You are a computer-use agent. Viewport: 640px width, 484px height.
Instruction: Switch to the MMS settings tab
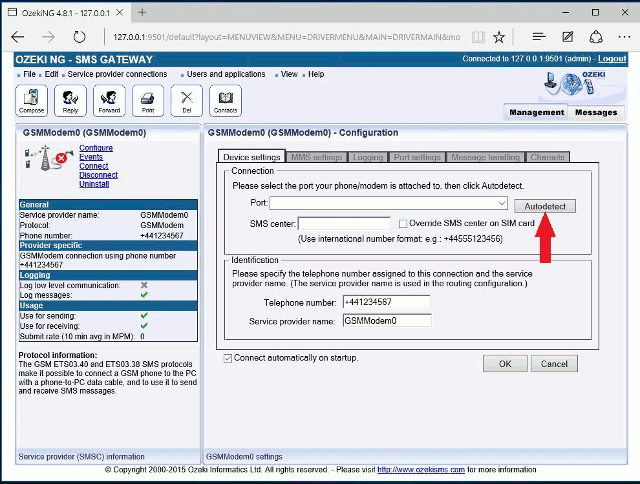point(316,157)
